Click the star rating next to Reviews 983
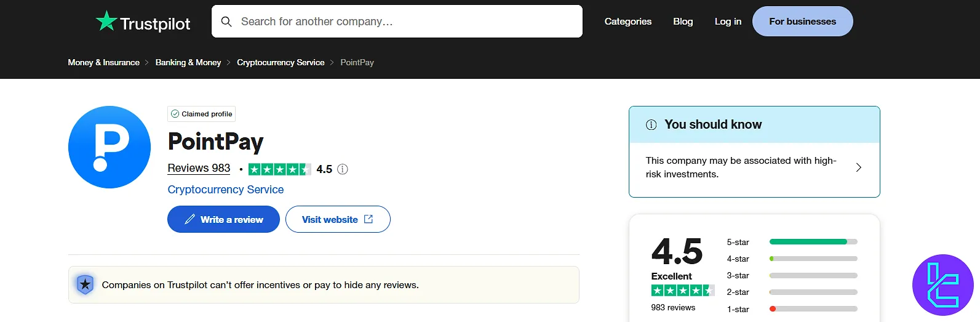The height and width of the screenshot is (322, 980). 279,169
